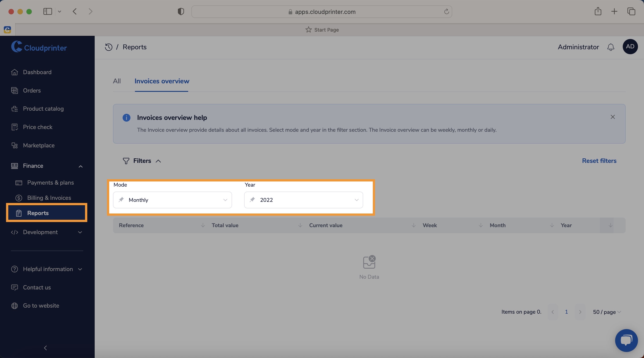Open the Mode dropdown
This screenshot has height=358, width=644.
[x=173, y=200]
